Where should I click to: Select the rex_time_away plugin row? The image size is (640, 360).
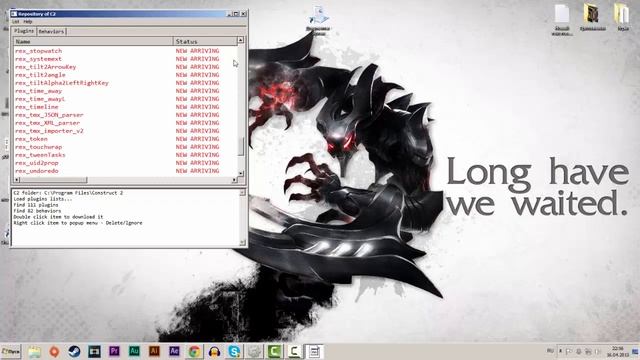pos(125,91)
